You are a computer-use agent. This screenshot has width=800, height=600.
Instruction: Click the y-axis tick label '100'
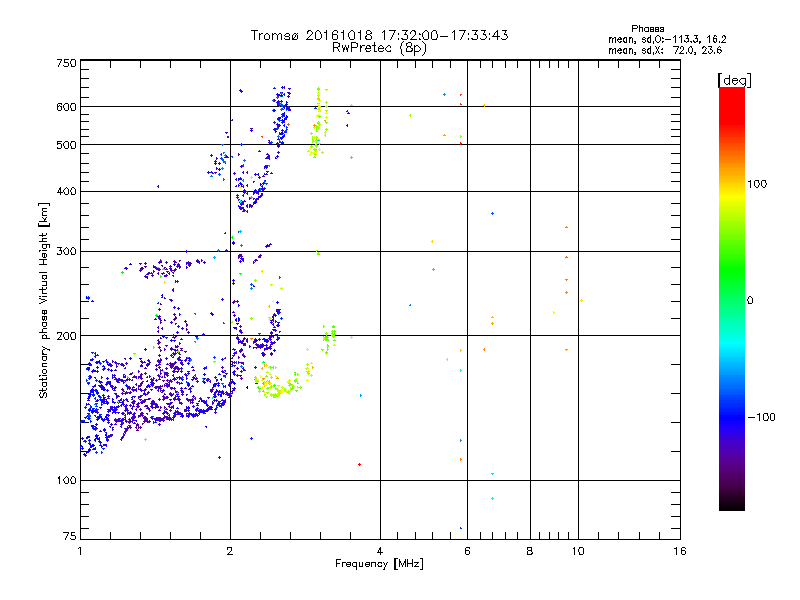pos(66,480)
